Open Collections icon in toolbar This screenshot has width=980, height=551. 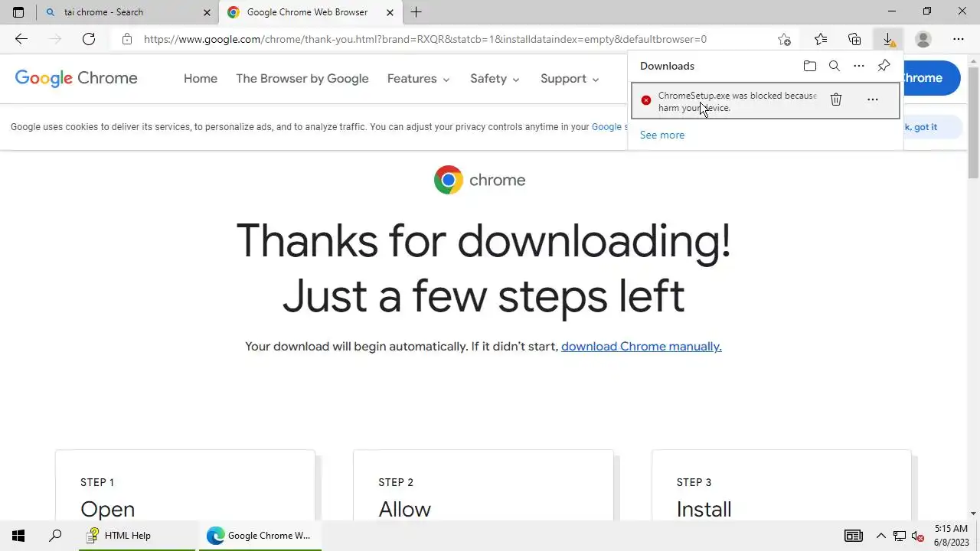tap(854, 39)
